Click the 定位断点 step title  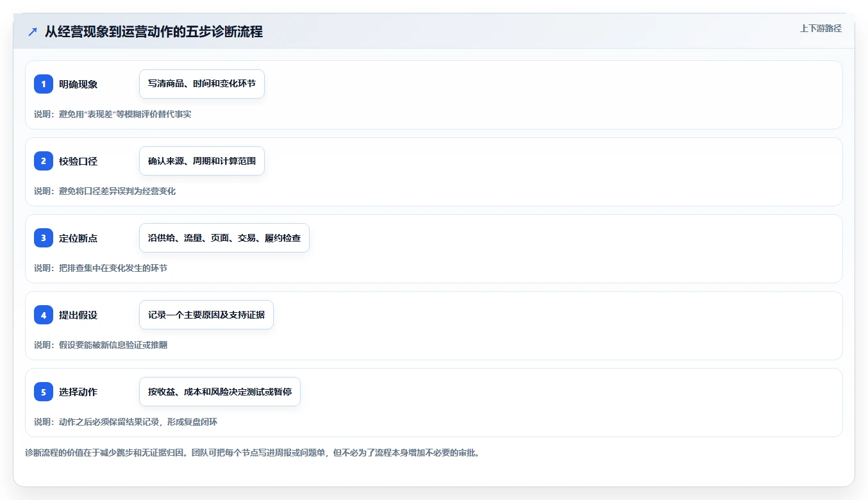pyautogui.click(x=78, y=238)
